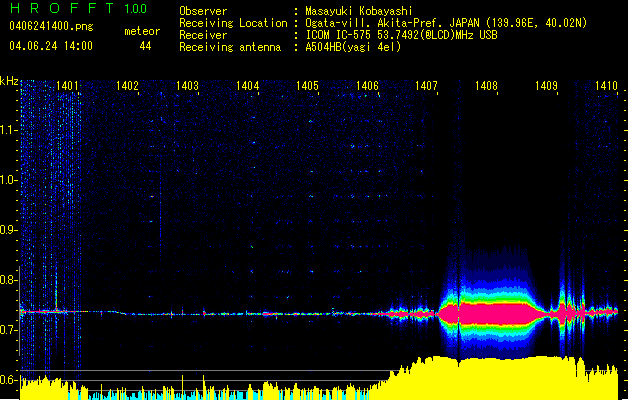The image size is (629, 400).
Task: Click the 1401 time marker
Action: point(67,86)
